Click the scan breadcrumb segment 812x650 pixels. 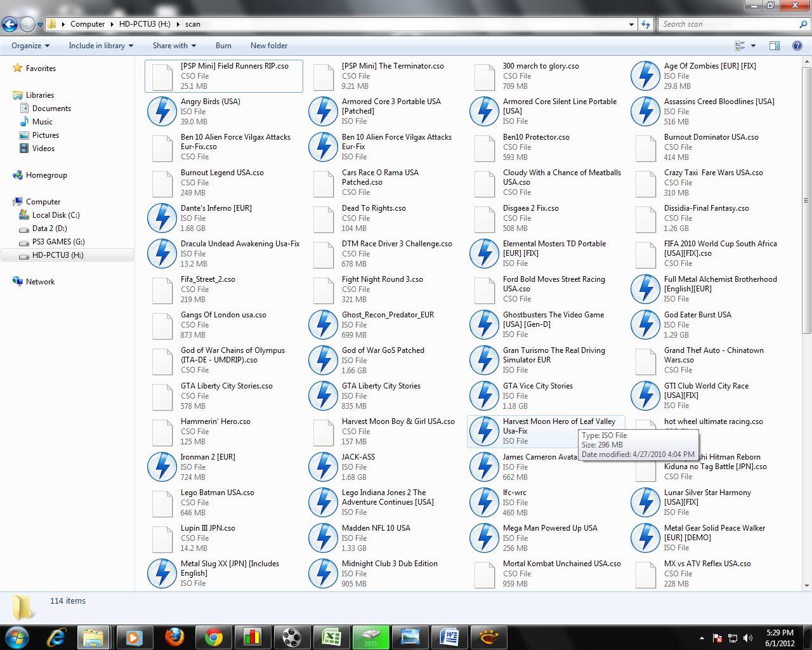[x=193, y=24]
